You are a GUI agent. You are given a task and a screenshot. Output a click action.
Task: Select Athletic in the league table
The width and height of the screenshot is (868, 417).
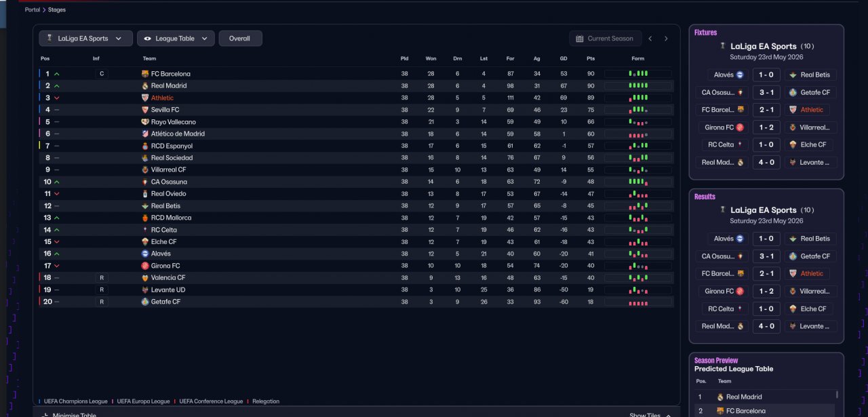(162, 98)
